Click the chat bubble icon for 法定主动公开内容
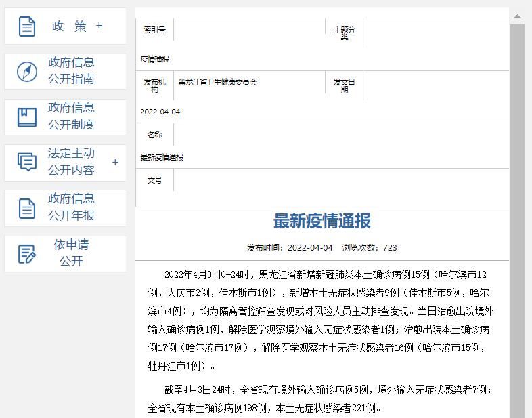The height and width of the screenshot is (418, 532). point(27,162)
